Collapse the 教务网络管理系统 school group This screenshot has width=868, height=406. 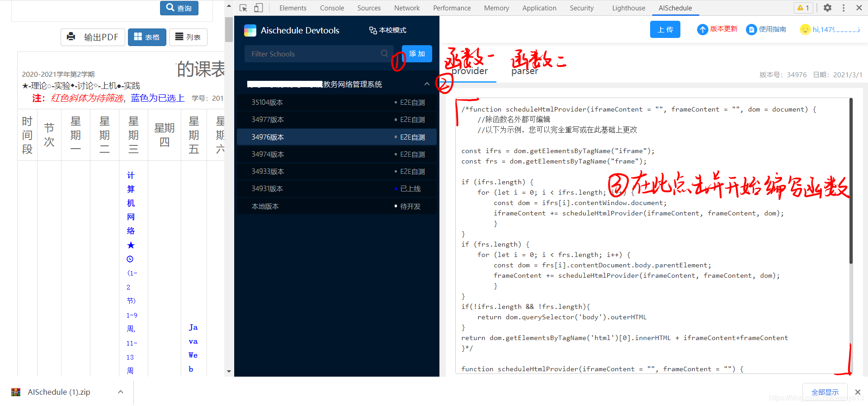pos(426,84)
